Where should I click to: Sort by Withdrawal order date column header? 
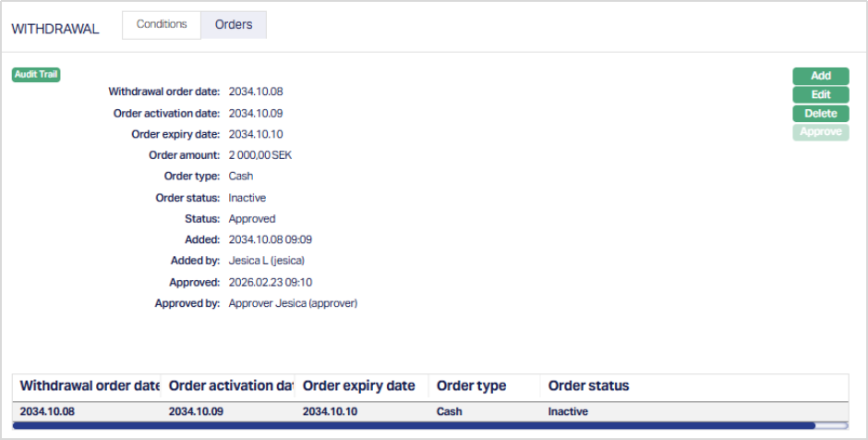(89, 386)
